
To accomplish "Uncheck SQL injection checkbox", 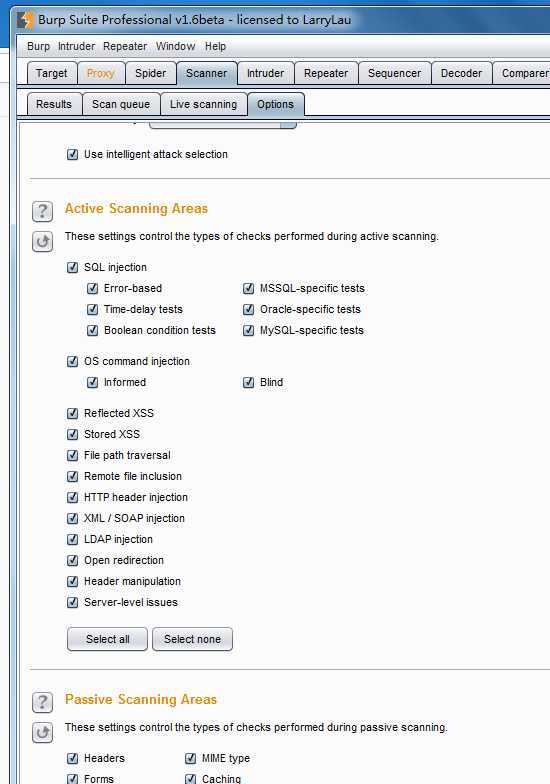I will pyautogui.click(x=72, y=267).
